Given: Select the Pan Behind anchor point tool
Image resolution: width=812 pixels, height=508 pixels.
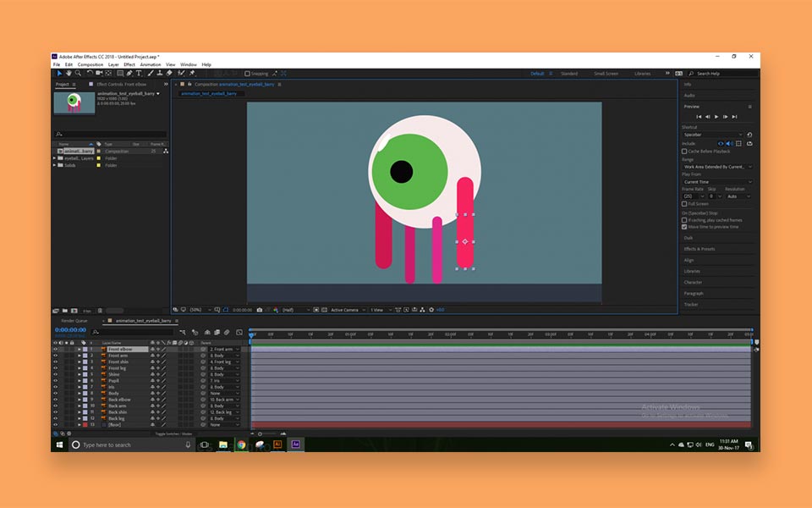Looking at the screenshot, I should pos(108,74).
